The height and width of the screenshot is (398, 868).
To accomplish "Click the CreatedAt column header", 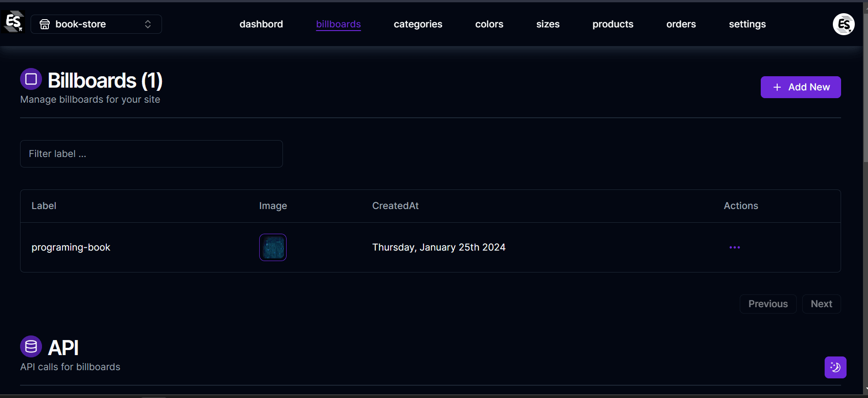I will (395, 206).
